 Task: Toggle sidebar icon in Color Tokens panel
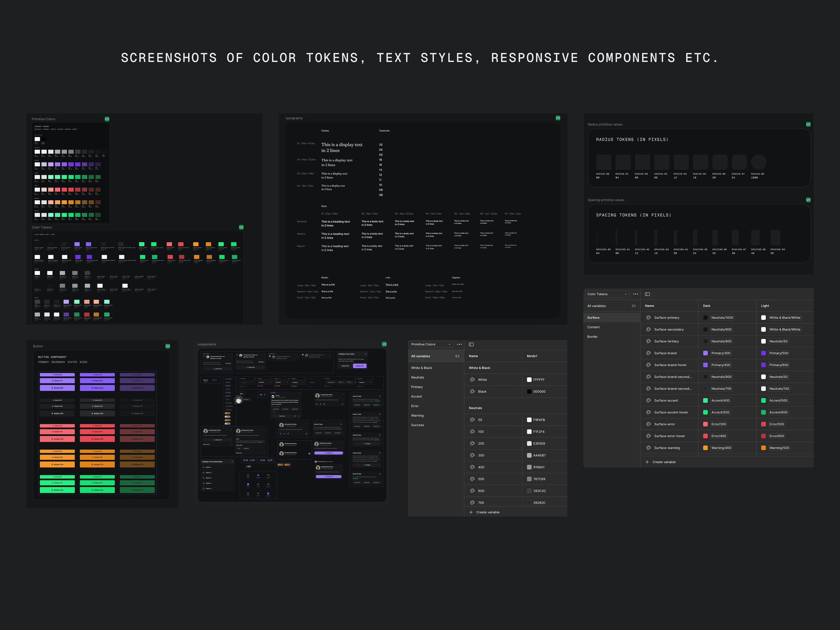(648, 294)
